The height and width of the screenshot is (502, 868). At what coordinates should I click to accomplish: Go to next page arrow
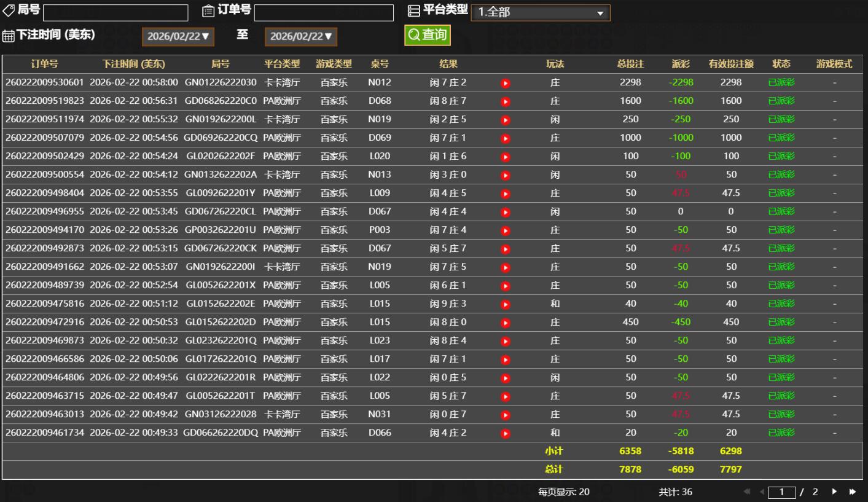tap(834, 492)
